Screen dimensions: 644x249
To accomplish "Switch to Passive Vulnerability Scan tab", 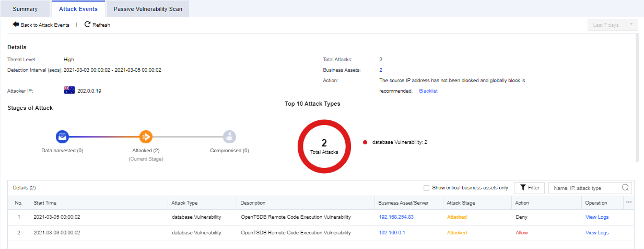I will coord(148,9).
